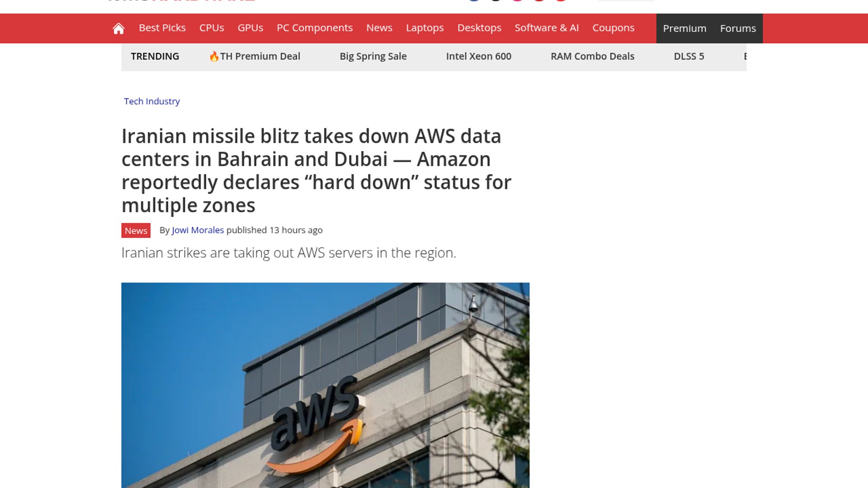Viewport: 868px width, 488px height.
Task: Open the RAM Combo Deals trending link
Action: [592, 56]
